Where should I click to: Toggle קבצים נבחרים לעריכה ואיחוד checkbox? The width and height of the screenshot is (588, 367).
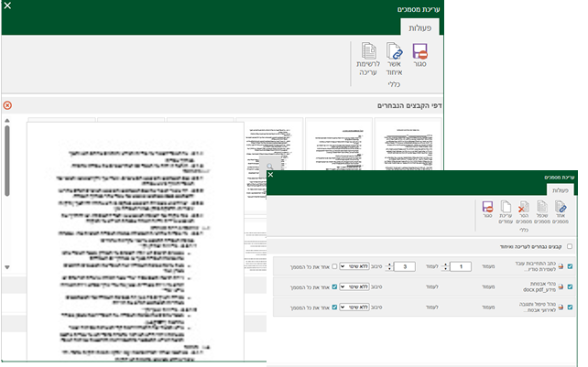(570, 247)
